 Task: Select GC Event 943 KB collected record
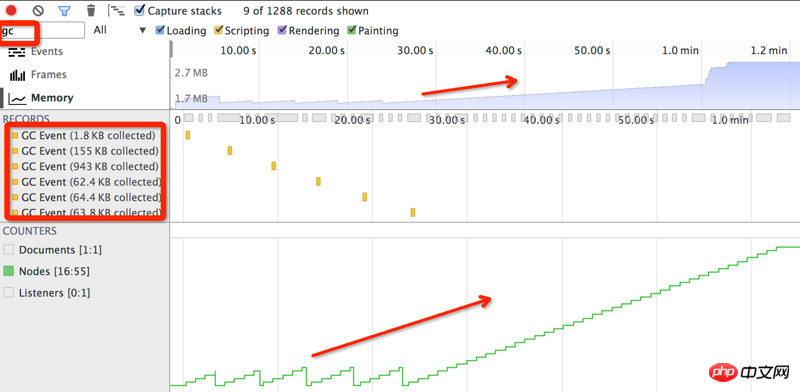85,166
